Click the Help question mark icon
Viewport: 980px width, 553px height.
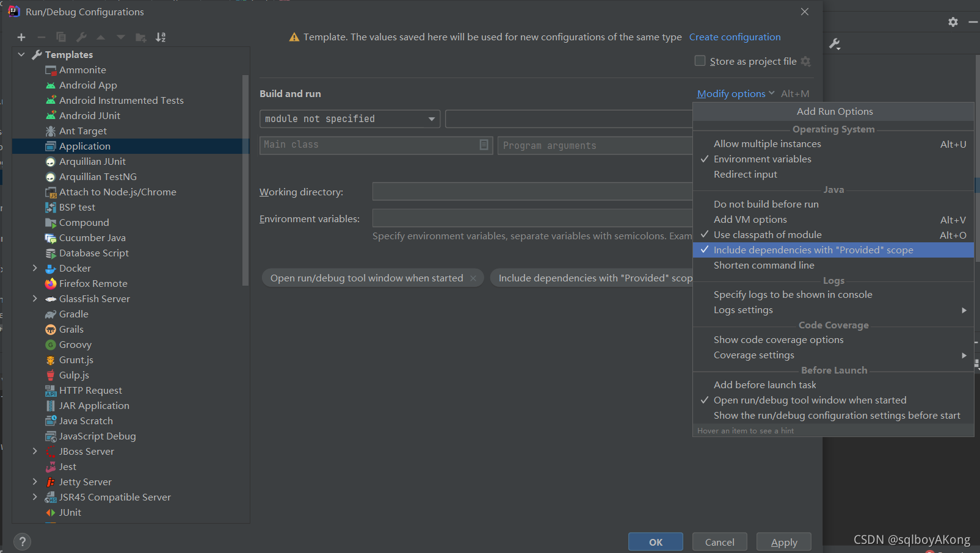(22, 541)
